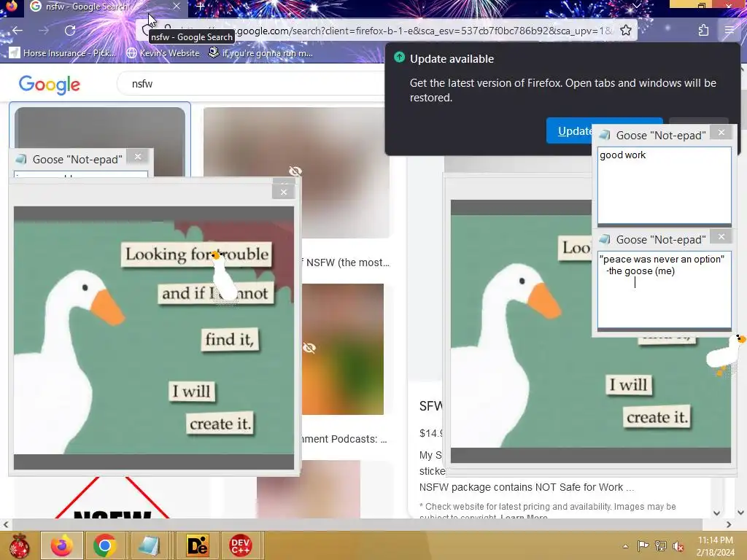Viewport: 747px width, 560px height.
Task: Click the browser Back arrow
Action: [18, 31]
